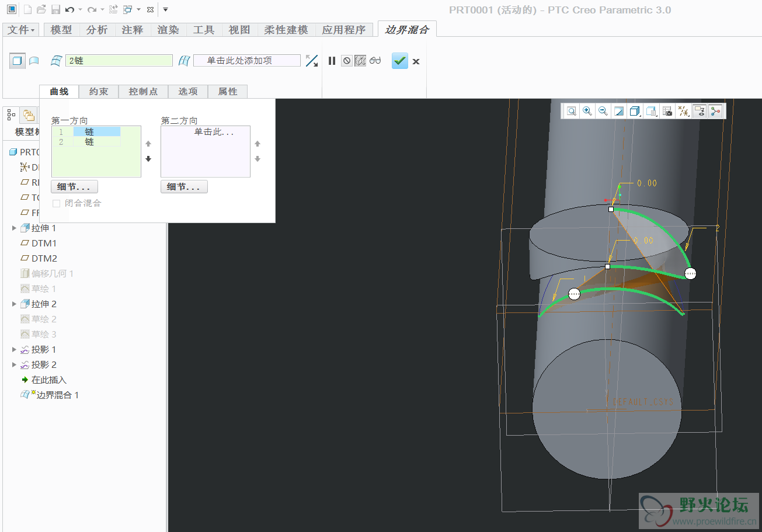Toggle the second blend type button beside surface
The height and width of the screenshot is (532, 762).
[x=34, y=60]
